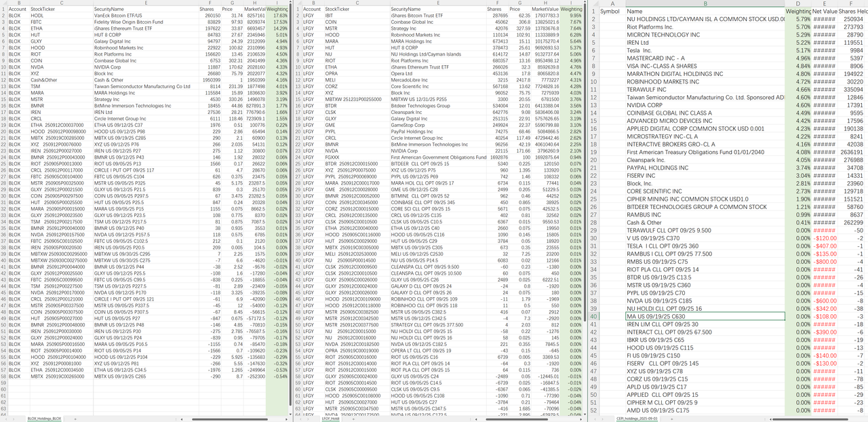This screenshot has width=868, height=422.
Task: Click 'Symbol' header cell in CEPI sheet
Action: click(612, 11)
